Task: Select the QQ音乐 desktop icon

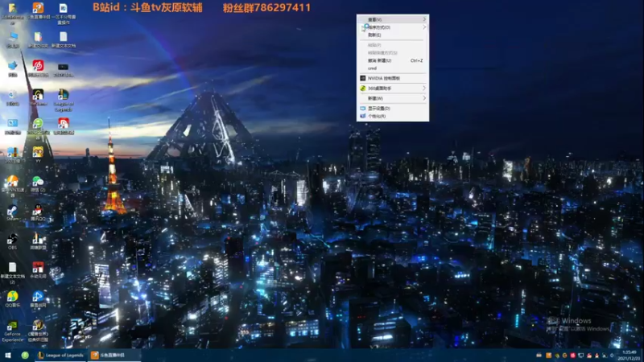Action: [x=12, y=299]
